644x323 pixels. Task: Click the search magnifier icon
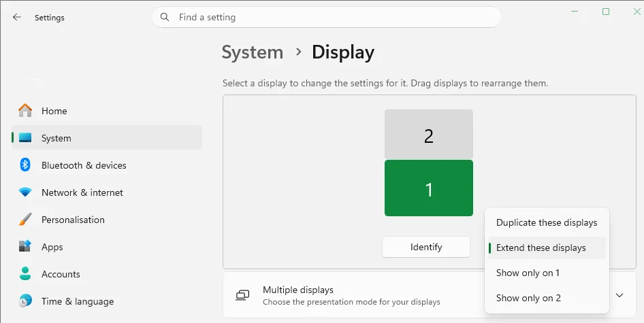[165, 17]
